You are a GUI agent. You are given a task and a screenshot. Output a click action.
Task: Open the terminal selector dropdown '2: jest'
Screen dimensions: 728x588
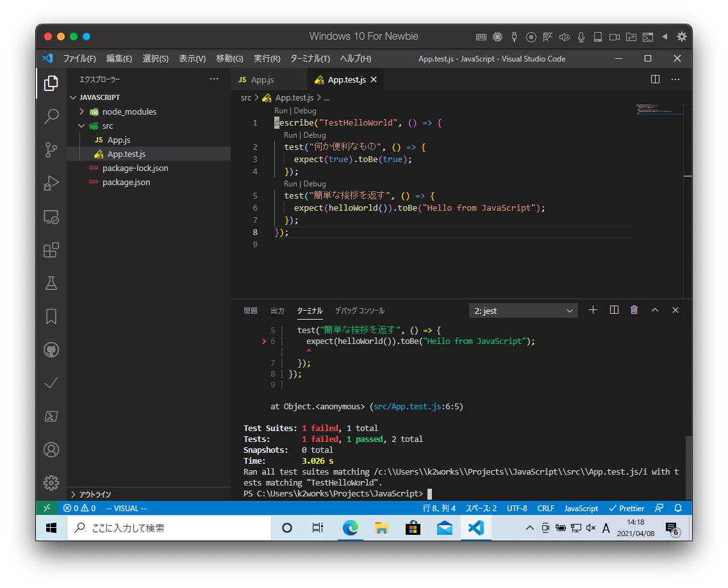(x=523, y=311)
